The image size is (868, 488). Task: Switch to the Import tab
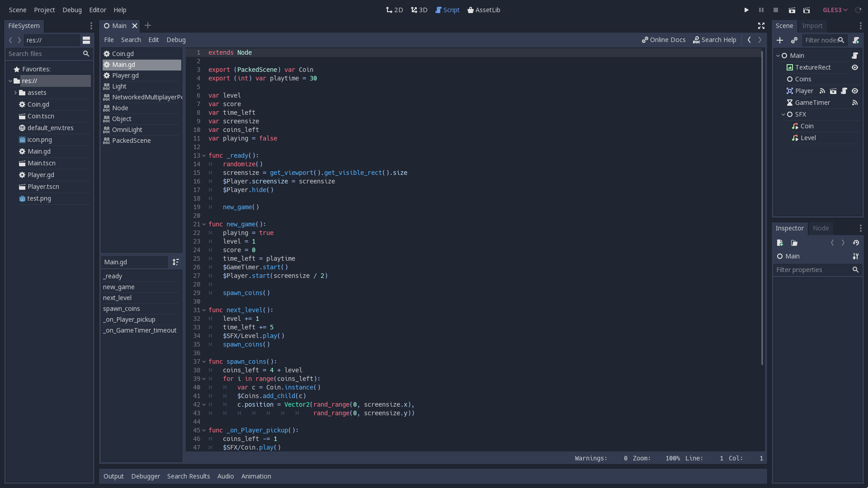(812, 26)
